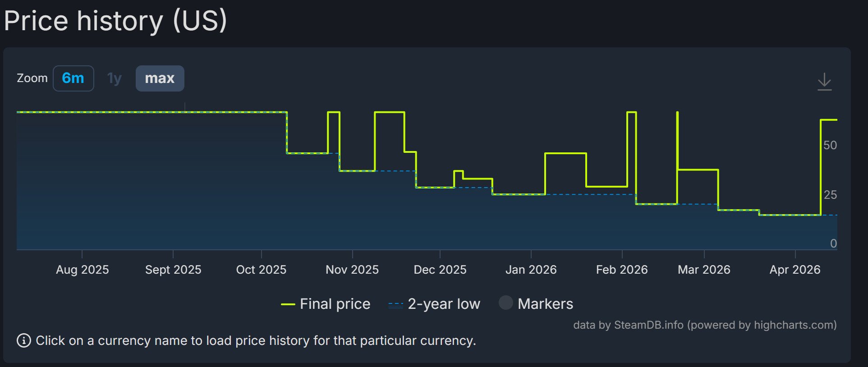Image resolution: width=868 pixels, height=367 pixels.
Task: Select the 6m zoom preset
Action: (73, 78)
